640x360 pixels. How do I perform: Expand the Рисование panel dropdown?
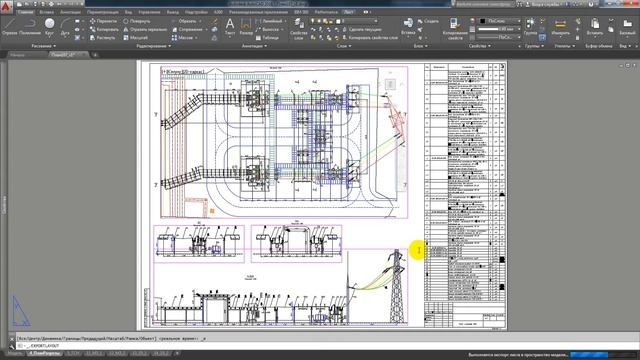(x=44, y=46)
